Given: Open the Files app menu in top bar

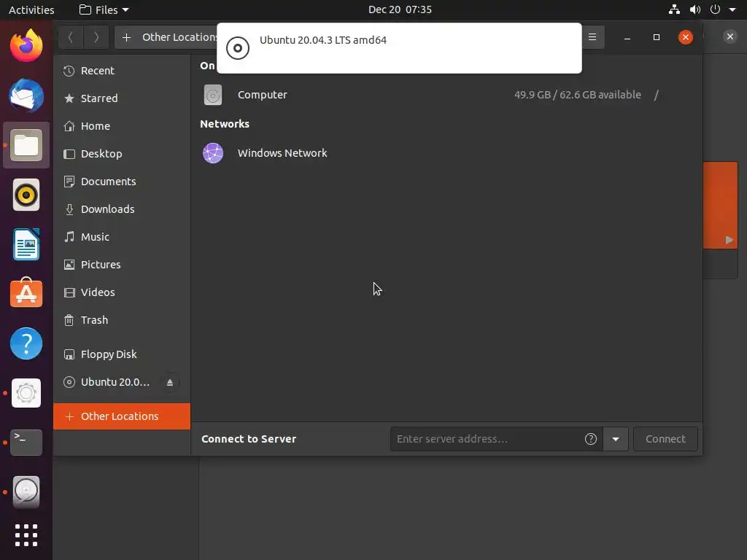Looking at the screenshot, I should tap(104, 10).
